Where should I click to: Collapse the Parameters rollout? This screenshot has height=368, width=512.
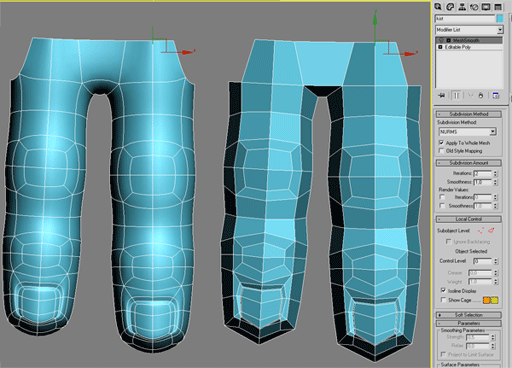(468, 323)
